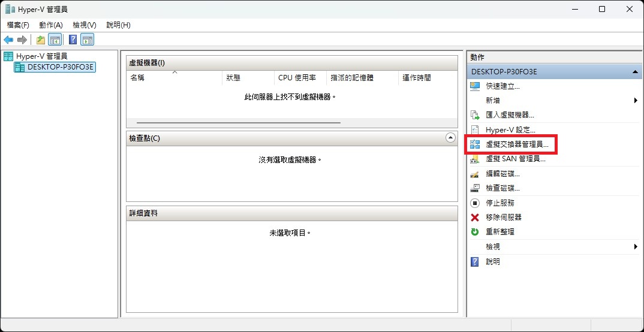This screenshot has height=332, width=644.
Task: Click 匯入虛擬機器... action
Action: point(510,115)
